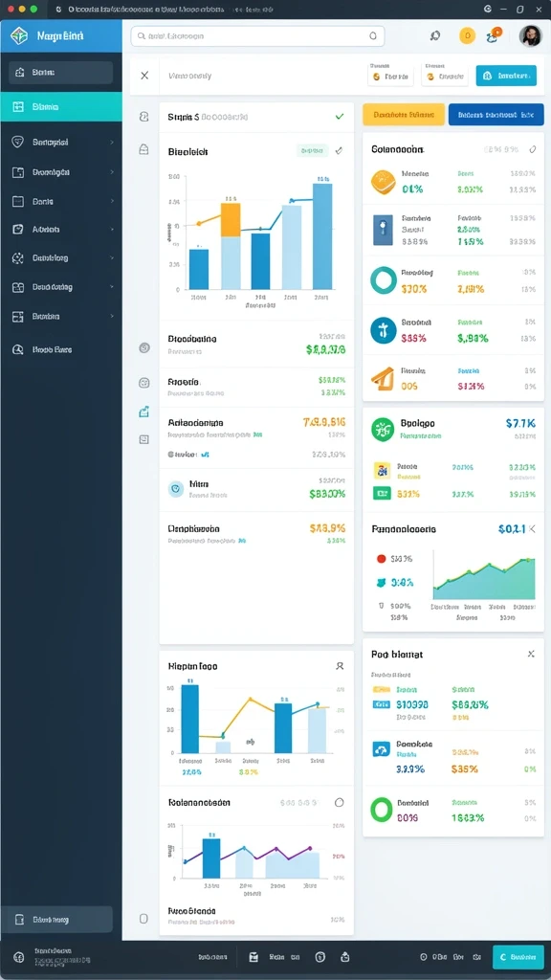The image size is (551, 980).
Task: Expand the first chevron sidebar item
Action: 61,143
